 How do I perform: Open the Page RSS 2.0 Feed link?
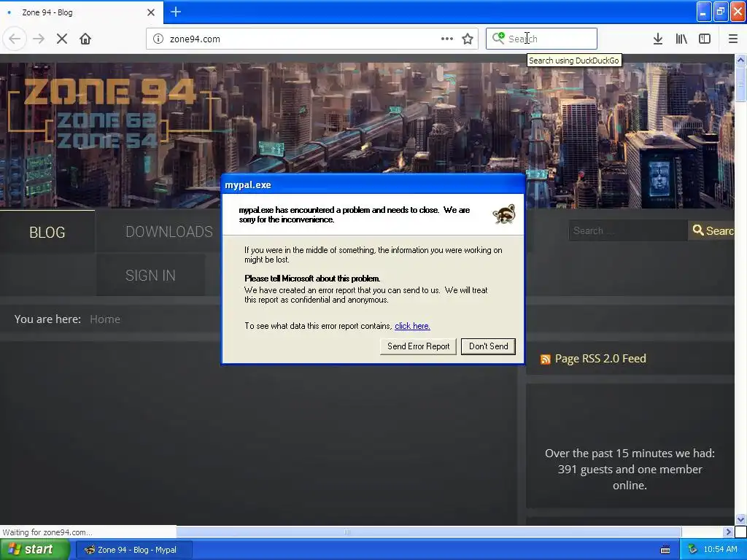pos(600,359)
